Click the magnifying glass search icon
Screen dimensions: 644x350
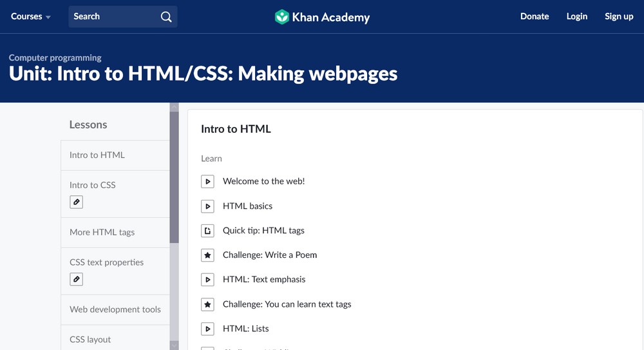166,17
